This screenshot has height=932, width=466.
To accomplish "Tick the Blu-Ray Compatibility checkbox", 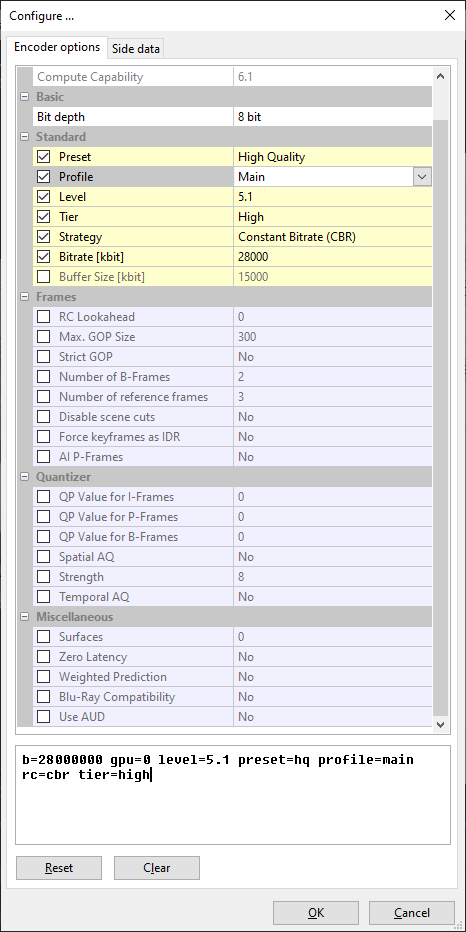I will [x=43, y=697].
